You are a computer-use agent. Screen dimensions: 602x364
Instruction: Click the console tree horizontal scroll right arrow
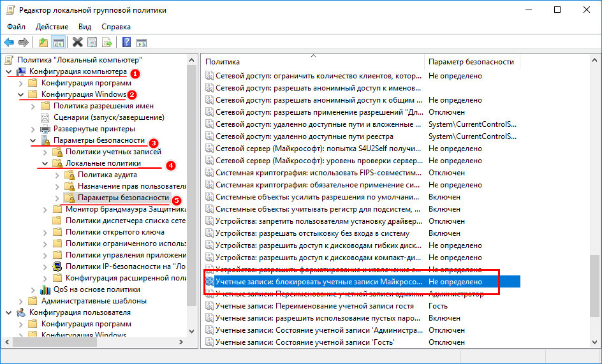tap(181, 342)
